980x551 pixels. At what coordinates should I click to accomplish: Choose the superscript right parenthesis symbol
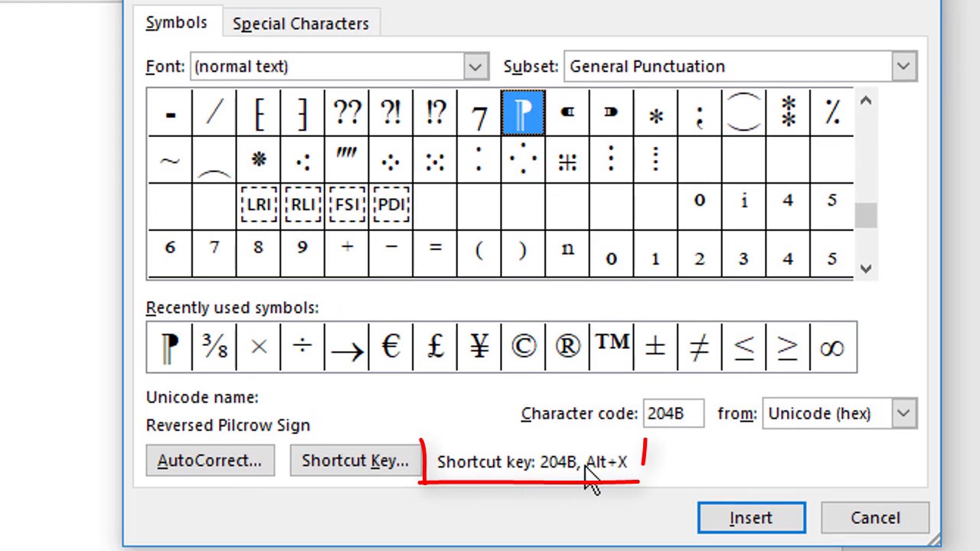click(523, 253)
